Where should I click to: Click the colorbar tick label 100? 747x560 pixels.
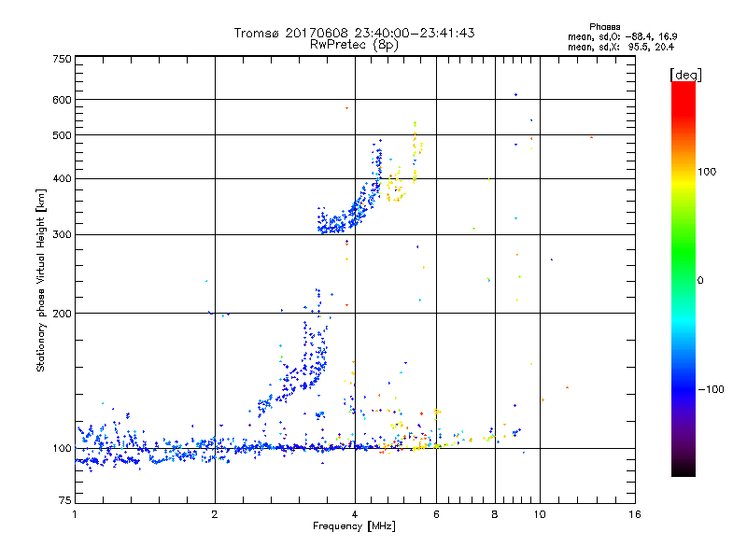coord(709,172)
